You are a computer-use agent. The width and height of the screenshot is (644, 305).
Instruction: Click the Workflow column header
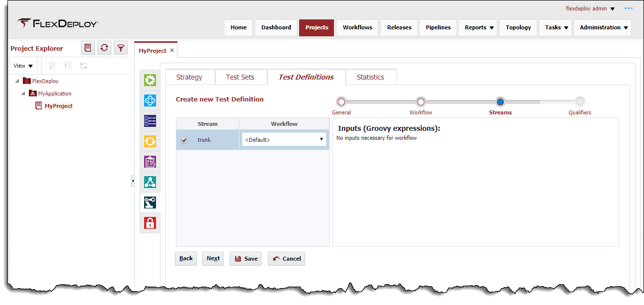click(284, 124)
